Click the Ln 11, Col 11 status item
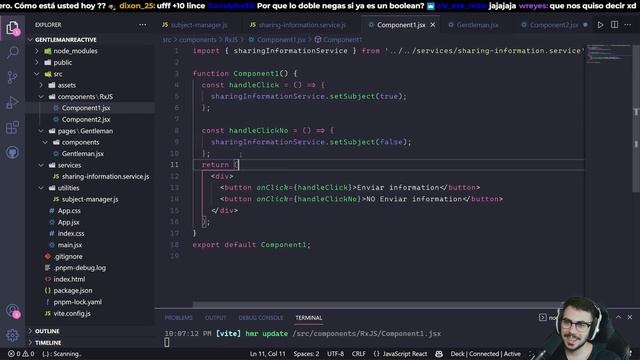Image resolution: width=640 pixels, height=360 pixels. point(267,354)
